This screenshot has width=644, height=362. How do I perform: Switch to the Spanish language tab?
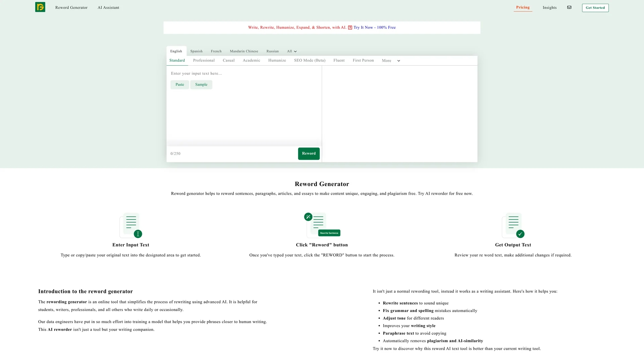pyautogui.click(x=196, y=51)
